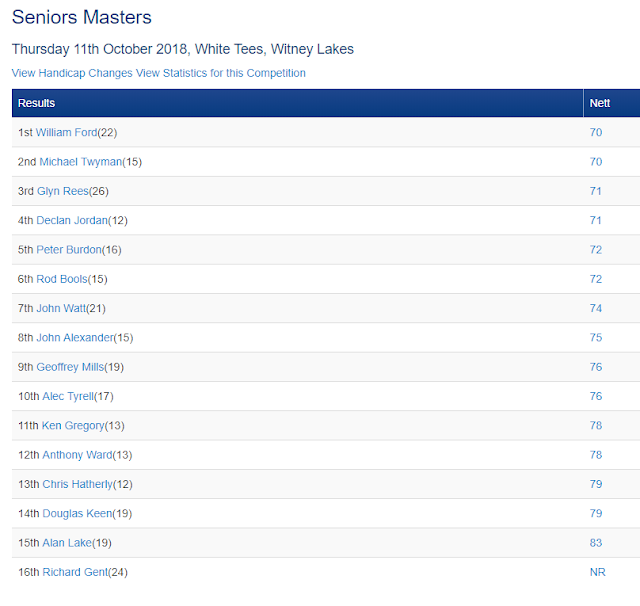Open Glyn Rees player link
This screenshot has height=606, width=640.
pos(63,191)
